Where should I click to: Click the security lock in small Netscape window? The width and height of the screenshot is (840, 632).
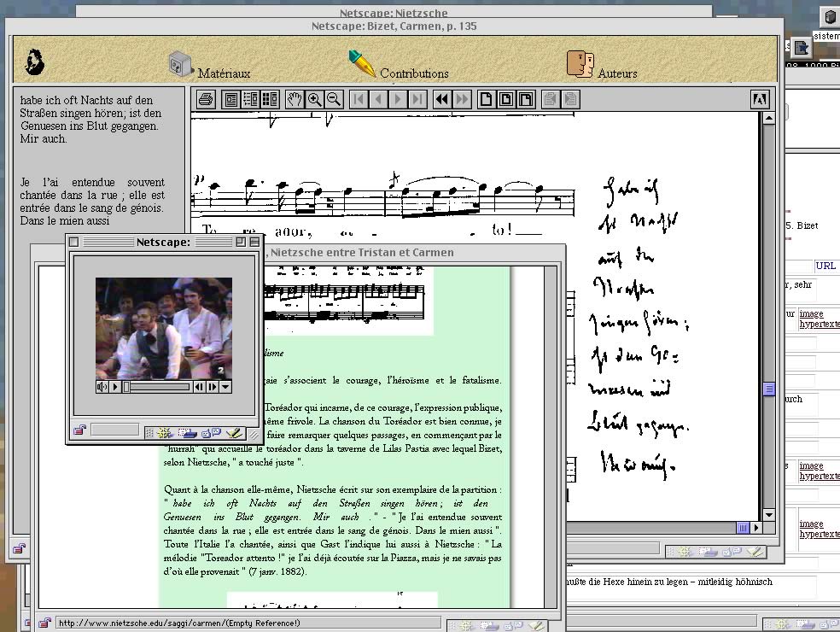(x=80, y=430)
